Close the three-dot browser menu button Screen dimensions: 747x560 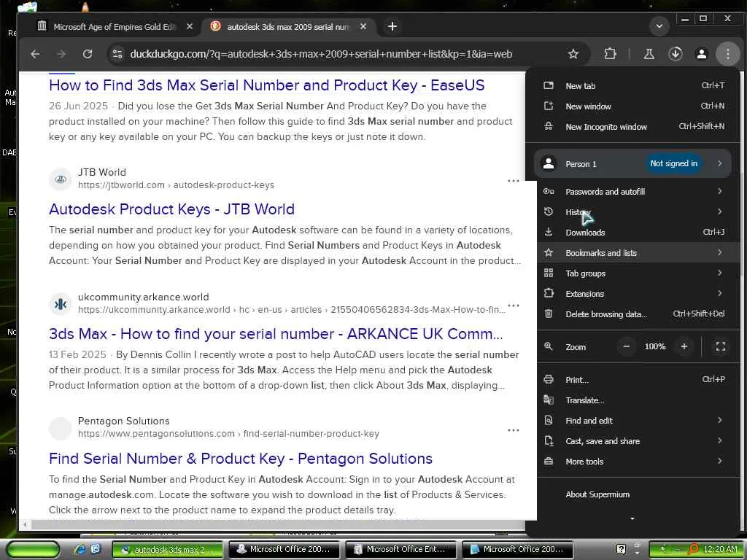coord(727,54)
